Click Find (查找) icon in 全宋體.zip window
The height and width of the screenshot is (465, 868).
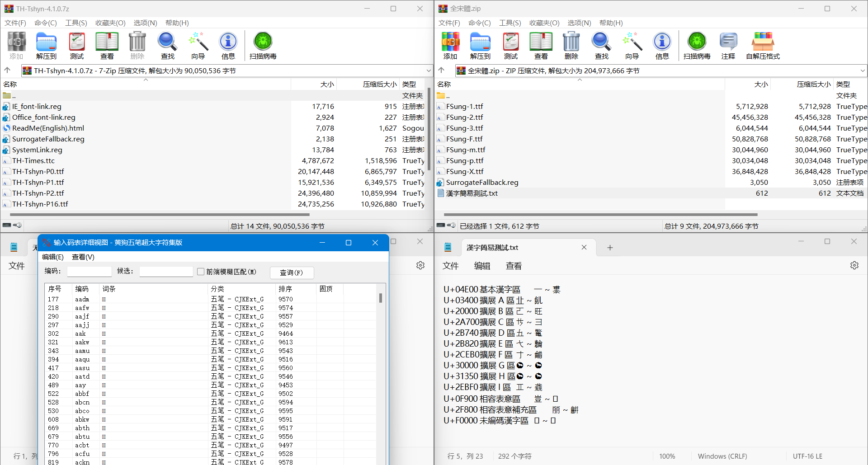pyautogui.click(x=601, y=46)
